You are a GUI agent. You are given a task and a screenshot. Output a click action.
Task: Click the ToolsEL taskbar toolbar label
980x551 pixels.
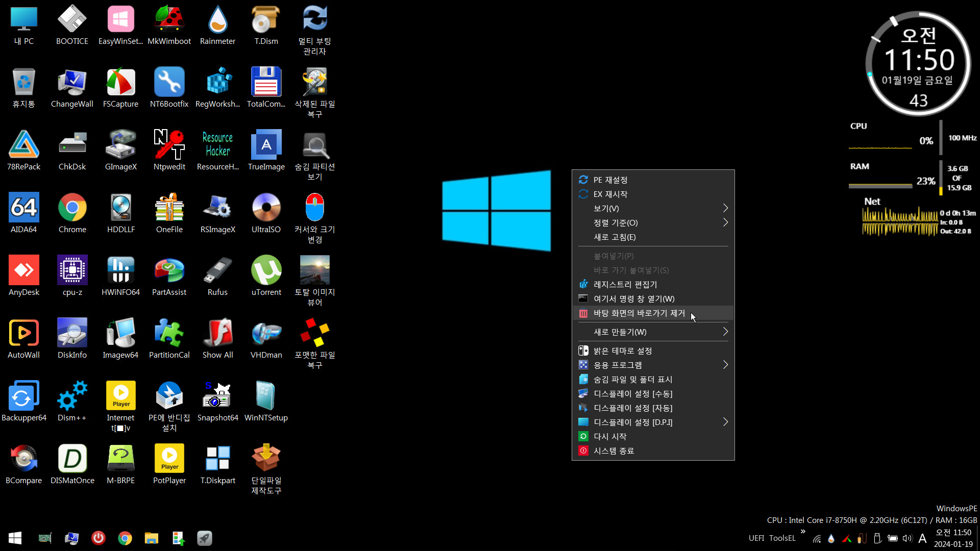(782, 538)
